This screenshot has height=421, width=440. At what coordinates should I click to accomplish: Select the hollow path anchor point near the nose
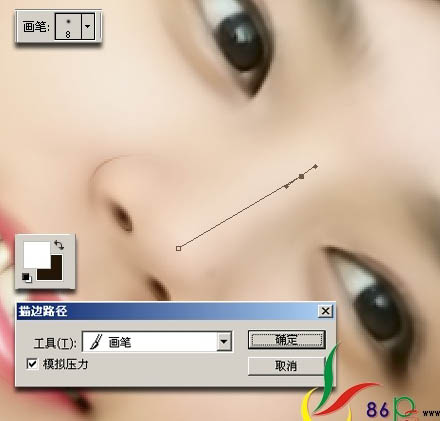tap(178, 248)
